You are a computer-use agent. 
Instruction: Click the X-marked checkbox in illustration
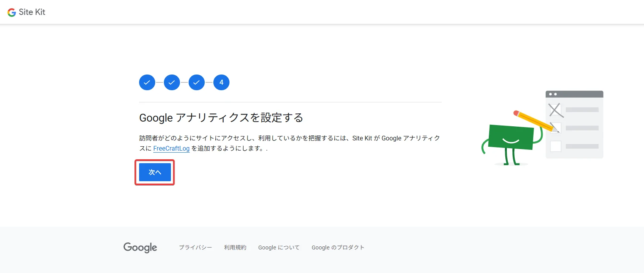pyautogui.click(x=555, y=110)
